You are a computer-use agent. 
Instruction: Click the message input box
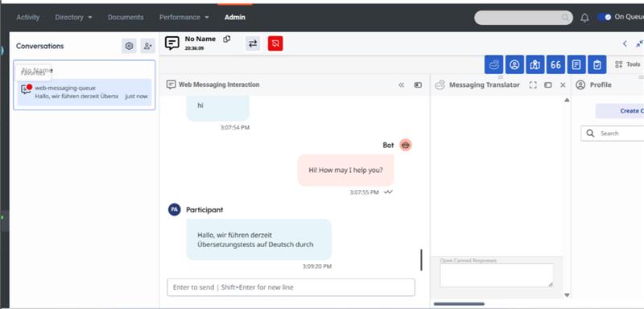[x=291, y=287]
